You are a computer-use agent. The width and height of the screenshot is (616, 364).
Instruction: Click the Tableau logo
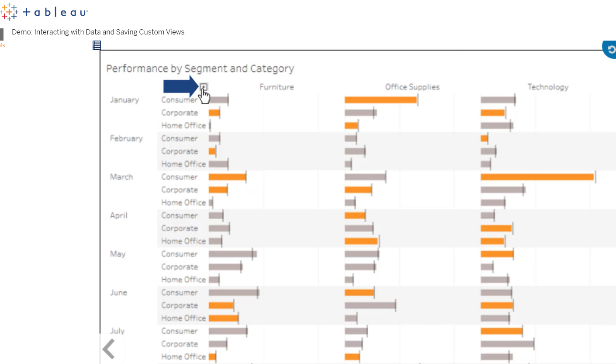[x=44, y=12]
